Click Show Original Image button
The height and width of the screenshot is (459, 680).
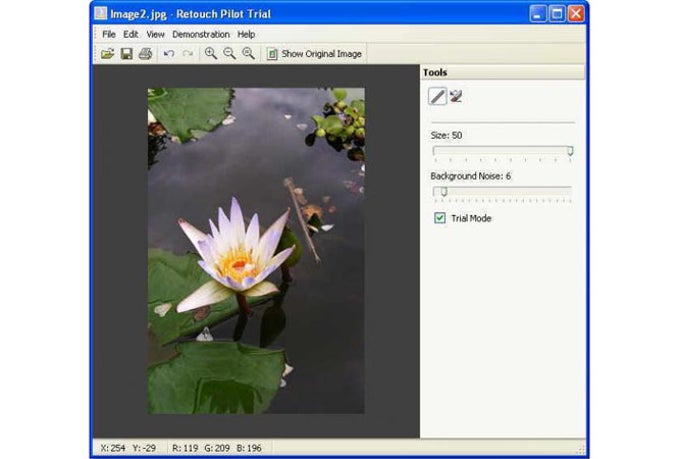click(315, 54)
